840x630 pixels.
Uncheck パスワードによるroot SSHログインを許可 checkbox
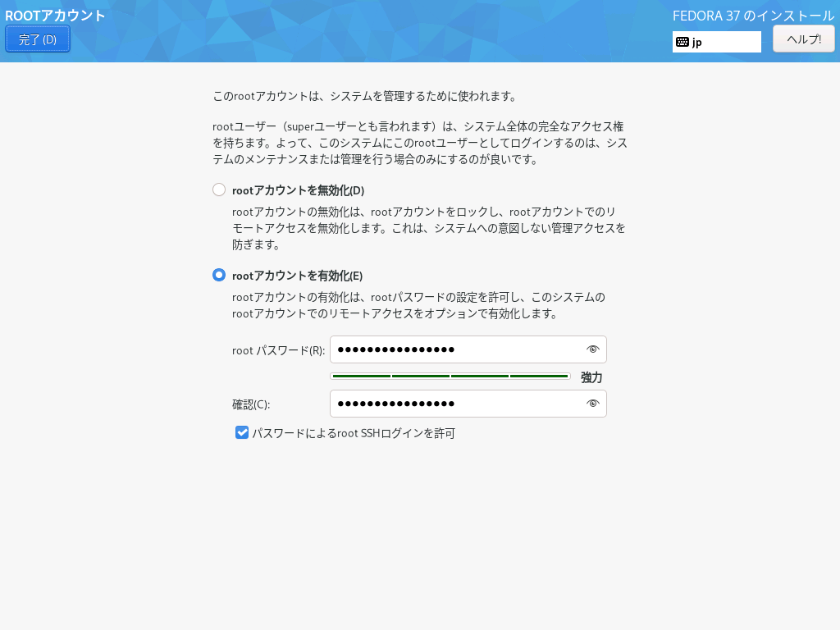(242, 432)
